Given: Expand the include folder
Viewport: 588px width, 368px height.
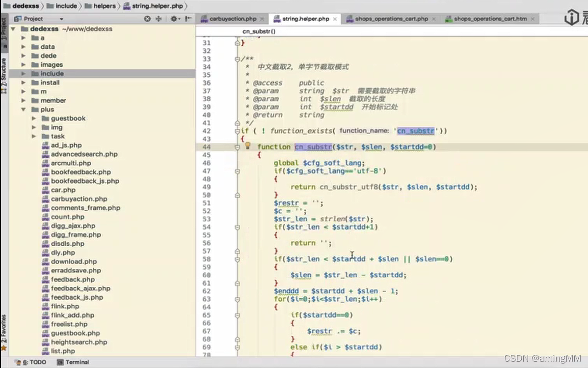Looking at the screenshot, I should click(23, 74).
